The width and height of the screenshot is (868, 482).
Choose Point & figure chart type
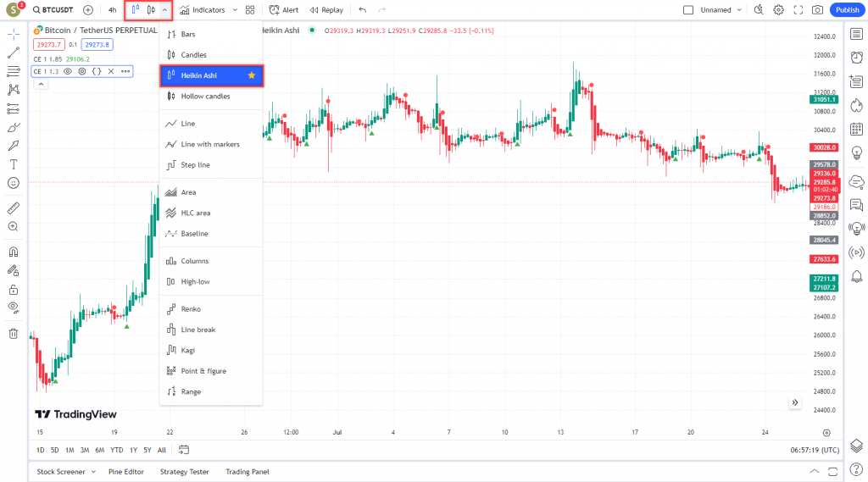(x=211, y=371)
